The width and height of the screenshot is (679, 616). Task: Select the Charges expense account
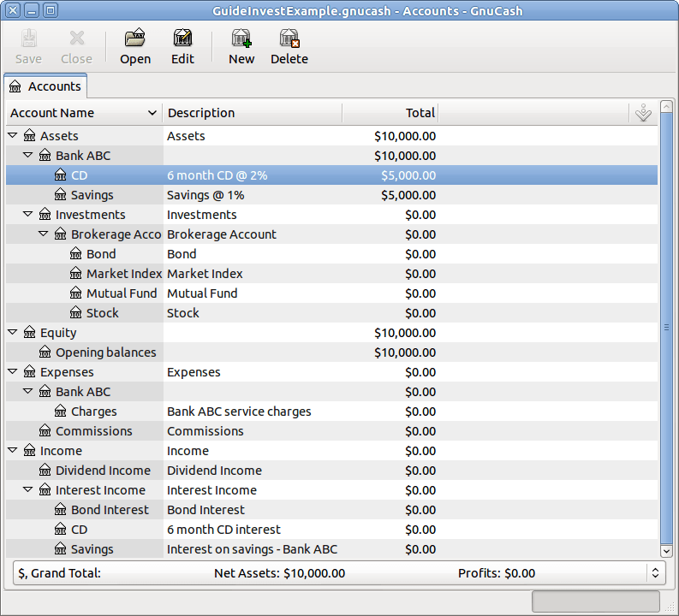click(x=331, y=411)
